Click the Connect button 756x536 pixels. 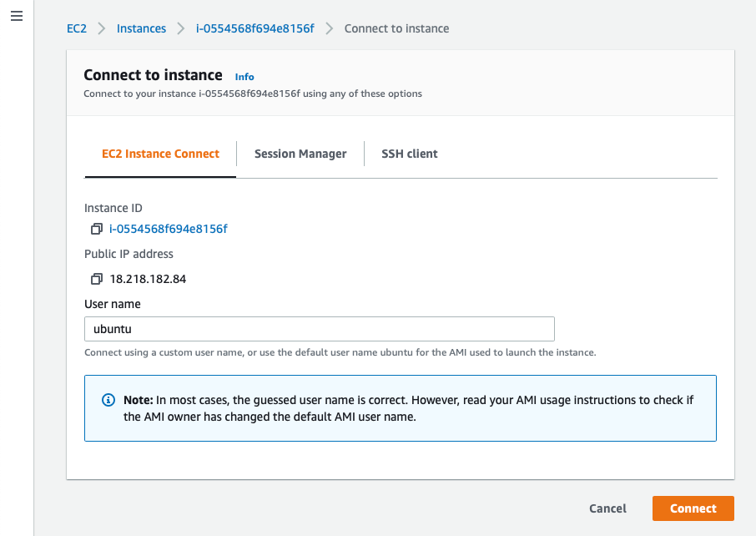tap(693, 508)
